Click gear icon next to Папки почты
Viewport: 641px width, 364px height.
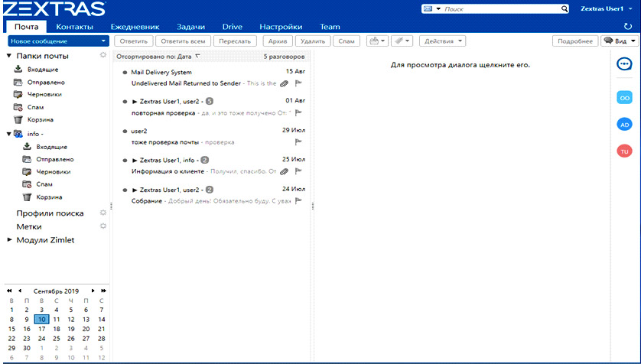(103, 55)
